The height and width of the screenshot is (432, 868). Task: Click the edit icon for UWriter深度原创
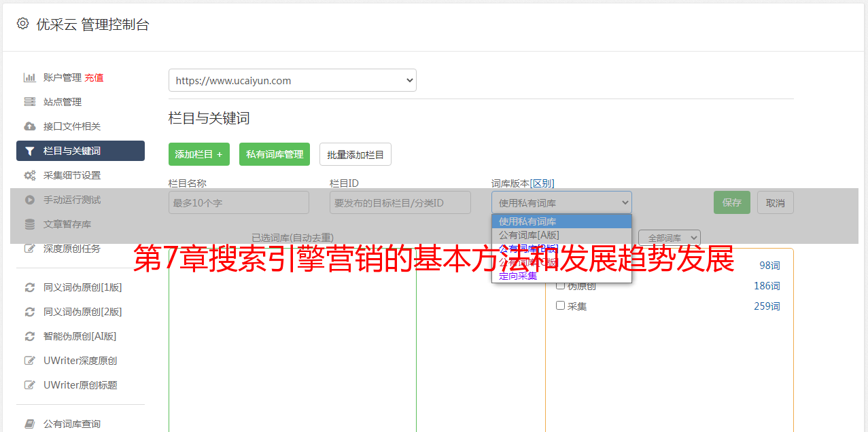pos(29,361)
